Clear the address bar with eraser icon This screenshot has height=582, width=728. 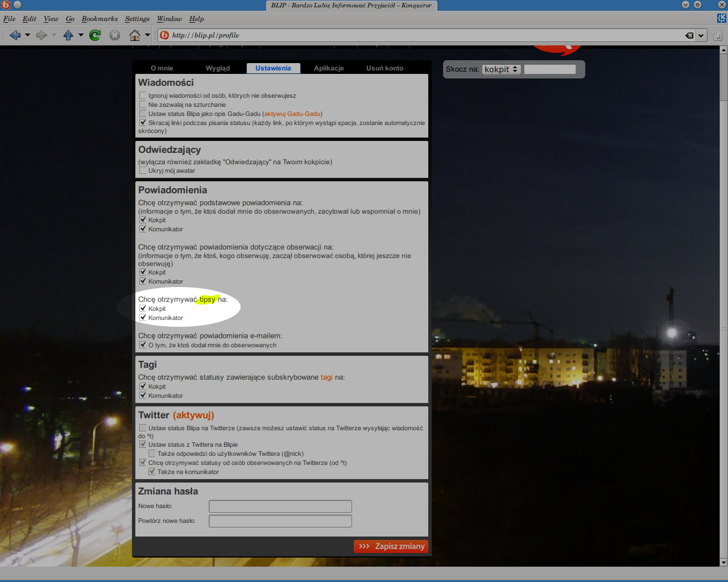click(x=689, y=35)
